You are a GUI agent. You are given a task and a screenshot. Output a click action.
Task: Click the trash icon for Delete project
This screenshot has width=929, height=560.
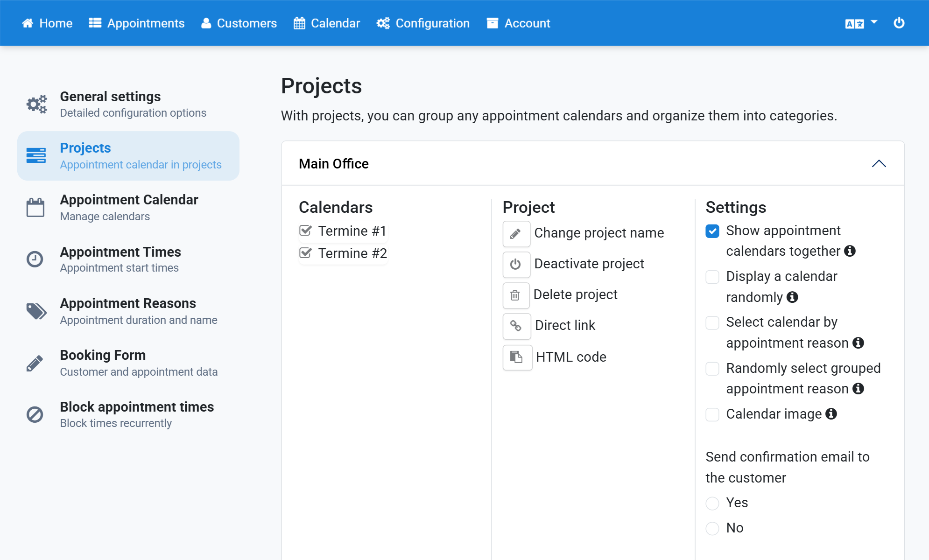[515, 295]
